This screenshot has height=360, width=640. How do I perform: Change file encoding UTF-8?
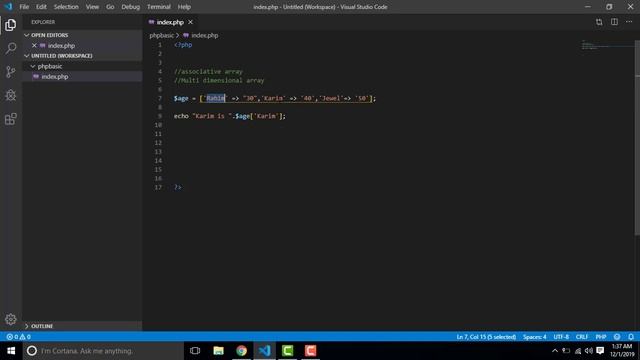point(561,337)
